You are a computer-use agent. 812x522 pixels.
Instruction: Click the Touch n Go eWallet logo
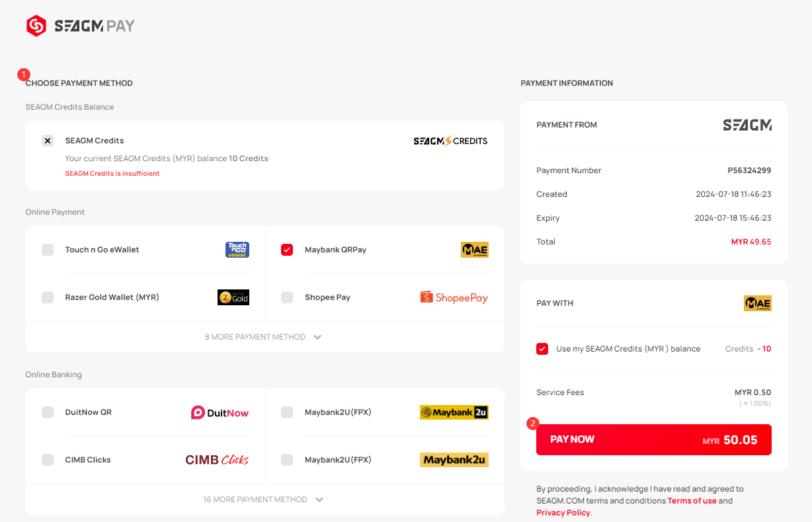pyautogui.click(x=237, y=250)
